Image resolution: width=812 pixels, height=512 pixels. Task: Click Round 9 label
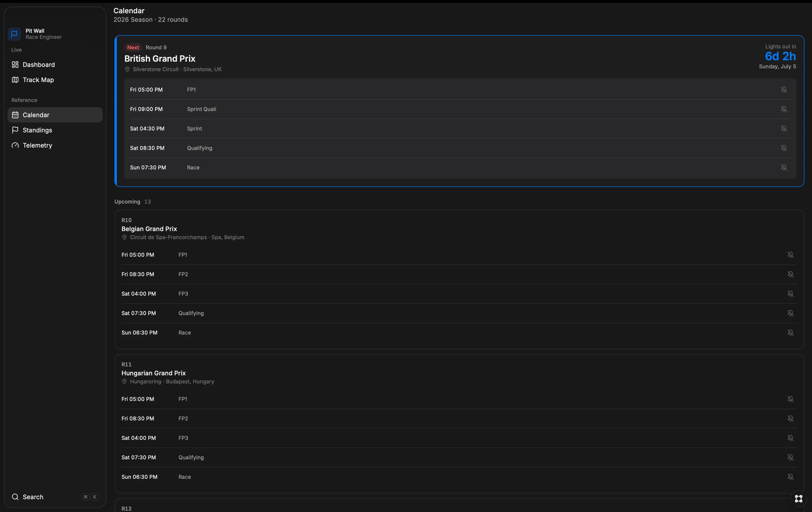coord(156,47)
